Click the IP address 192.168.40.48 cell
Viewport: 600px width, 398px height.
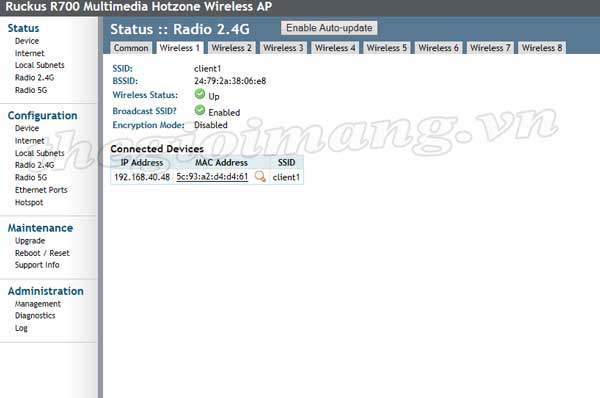pos(142,177)
